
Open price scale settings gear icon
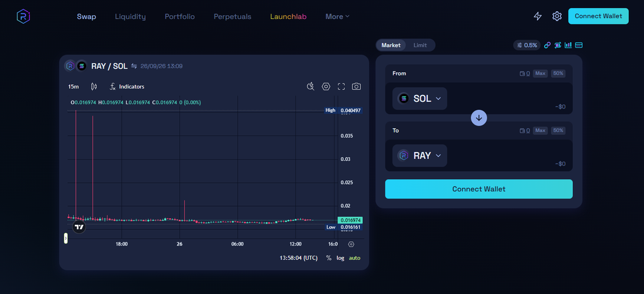(x=351, y=244)
